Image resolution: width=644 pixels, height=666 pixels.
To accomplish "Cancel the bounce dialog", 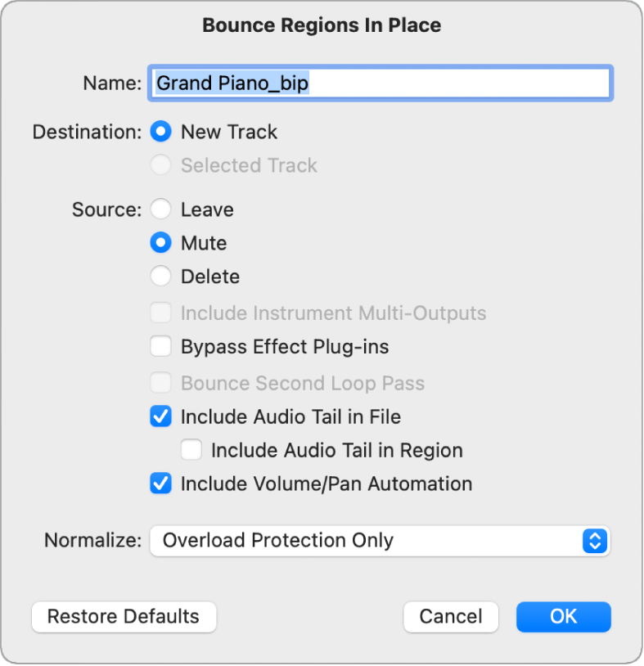I will pos(450,617).
